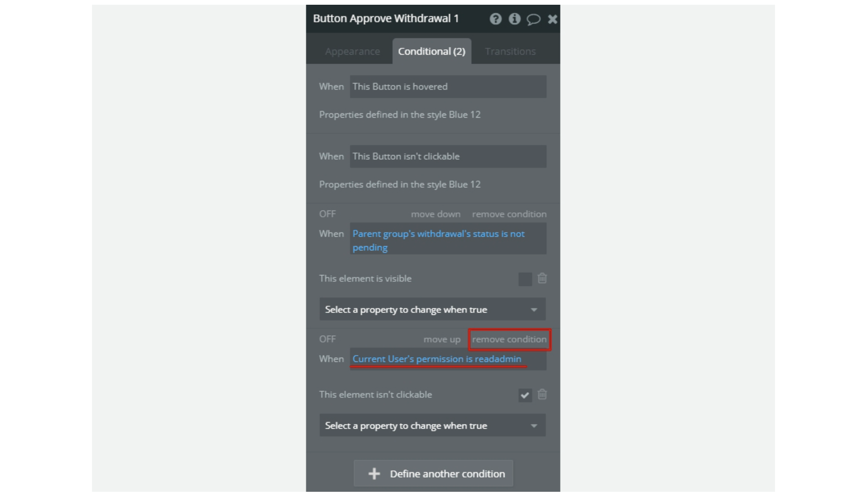The width and height of the screenshot is (868, 497).
Task: Toggle OFF label on withdrawal status condition
Action: [327, 214]
